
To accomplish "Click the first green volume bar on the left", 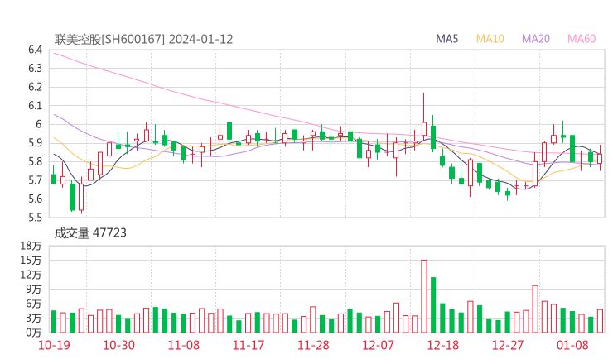I will tap(54, 322).
